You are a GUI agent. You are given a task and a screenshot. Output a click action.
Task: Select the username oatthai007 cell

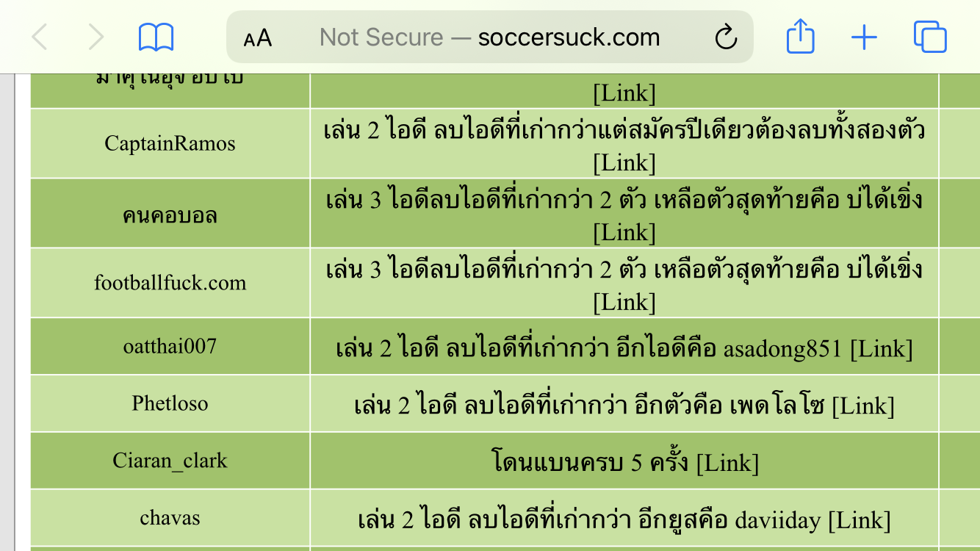[x=170, y=346]
